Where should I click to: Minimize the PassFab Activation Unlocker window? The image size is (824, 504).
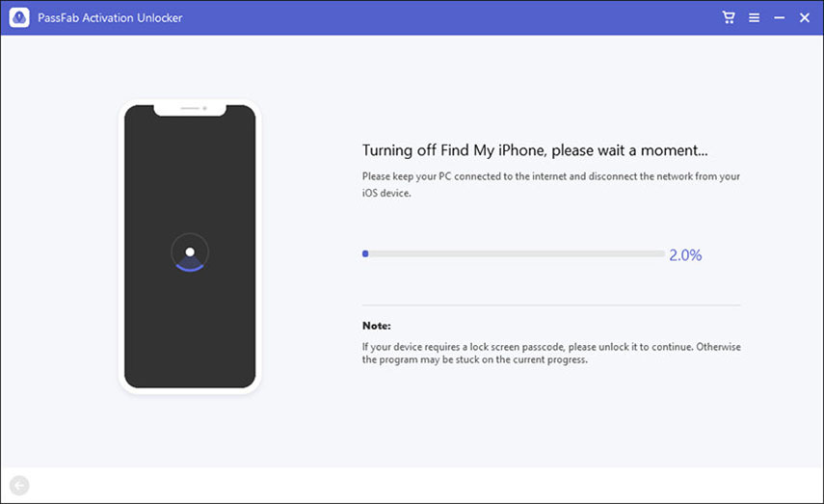click(779, 17)
